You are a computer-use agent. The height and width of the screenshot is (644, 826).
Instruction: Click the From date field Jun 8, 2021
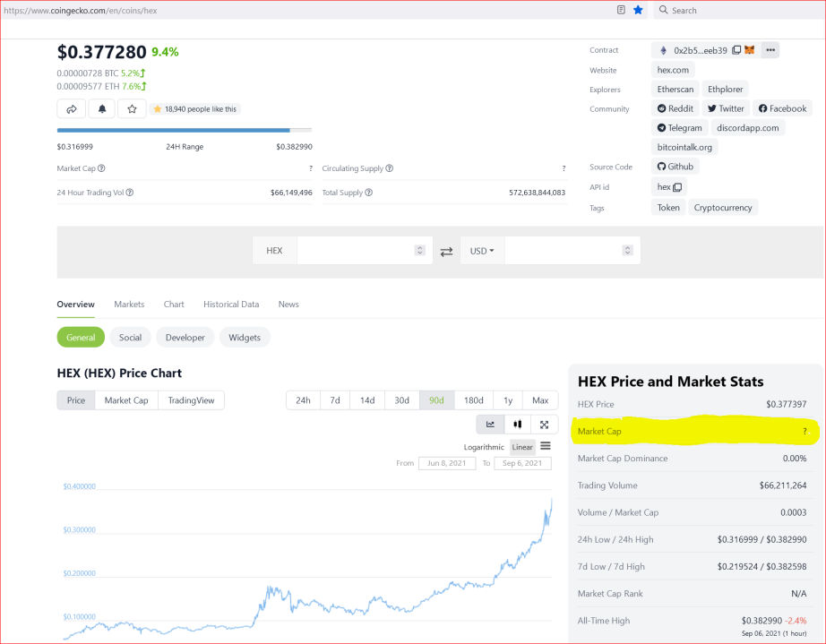pyautogui.click(x=447, y=463)
